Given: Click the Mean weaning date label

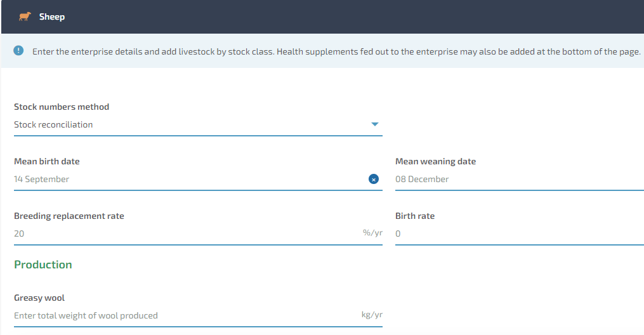Looking at the screenshot, I should (435, 161).
